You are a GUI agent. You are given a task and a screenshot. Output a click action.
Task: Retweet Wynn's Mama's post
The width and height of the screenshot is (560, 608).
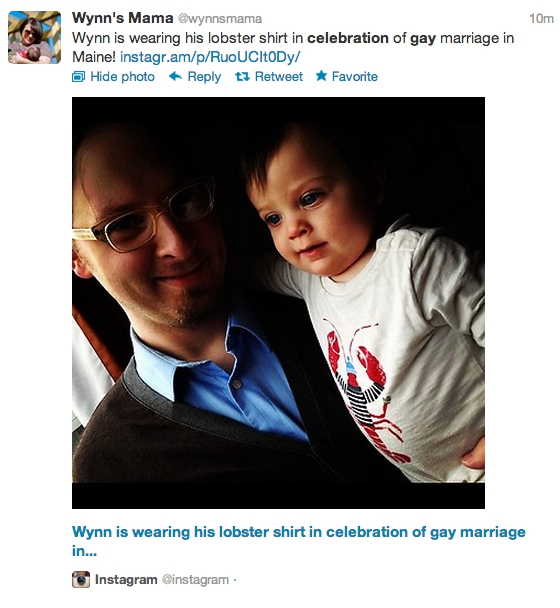[269, 77]
